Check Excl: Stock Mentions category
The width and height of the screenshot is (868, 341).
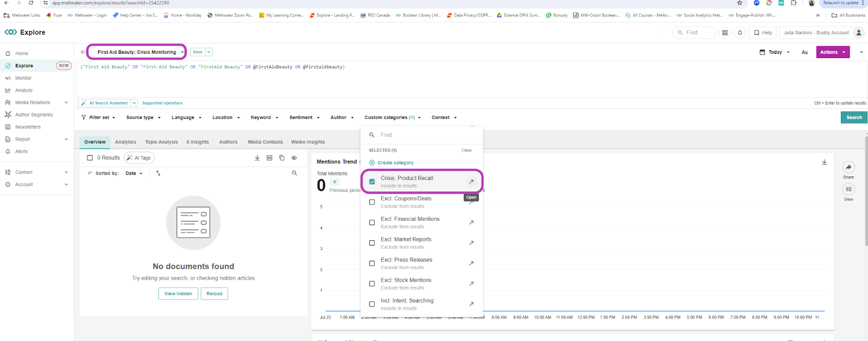tap(372, 284)
